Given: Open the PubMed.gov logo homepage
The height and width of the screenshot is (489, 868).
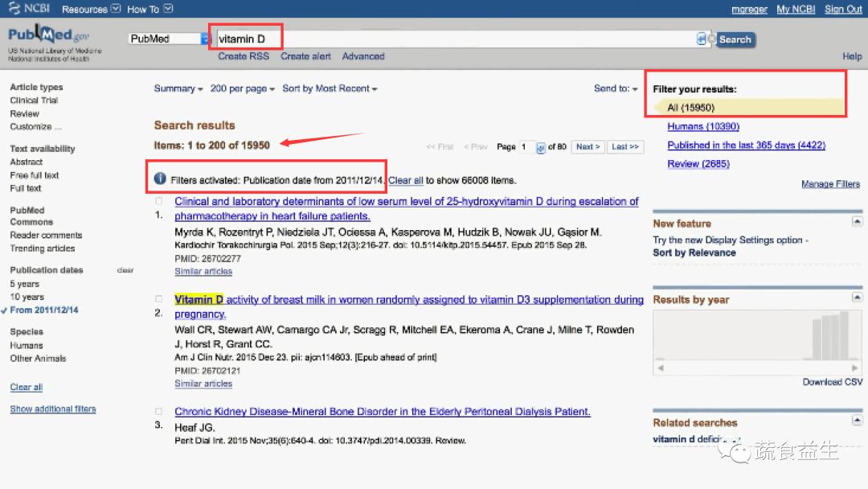Looking at the screenshot, I should pos(49,35).
